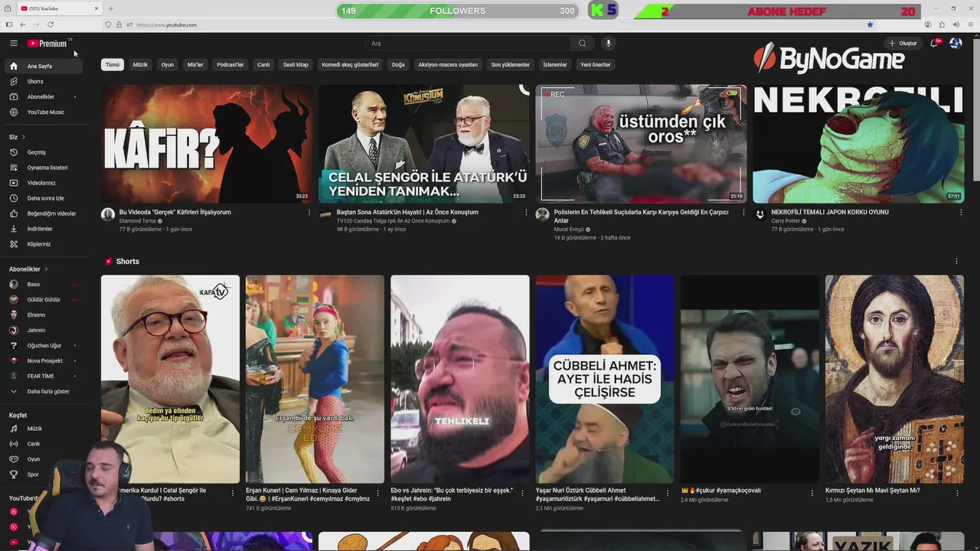
Task: Select the Komedi skeç gösterileri chip
Action: [350, 65]
